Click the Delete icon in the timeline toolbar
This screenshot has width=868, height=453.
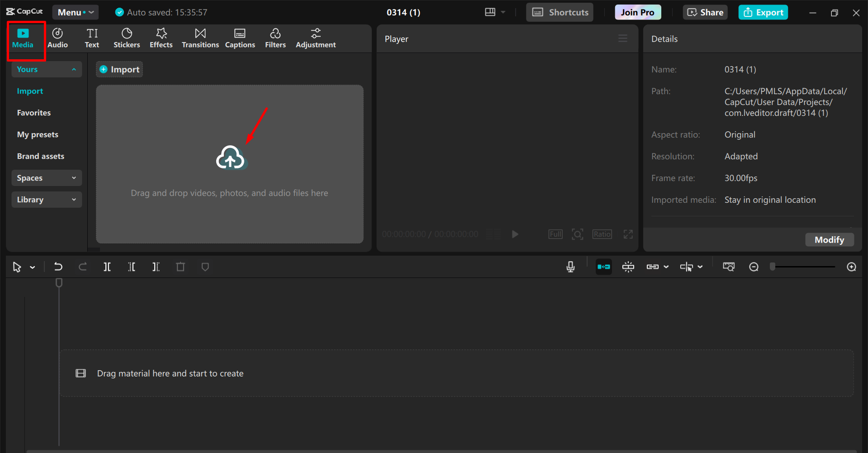[x=180, y=267]
